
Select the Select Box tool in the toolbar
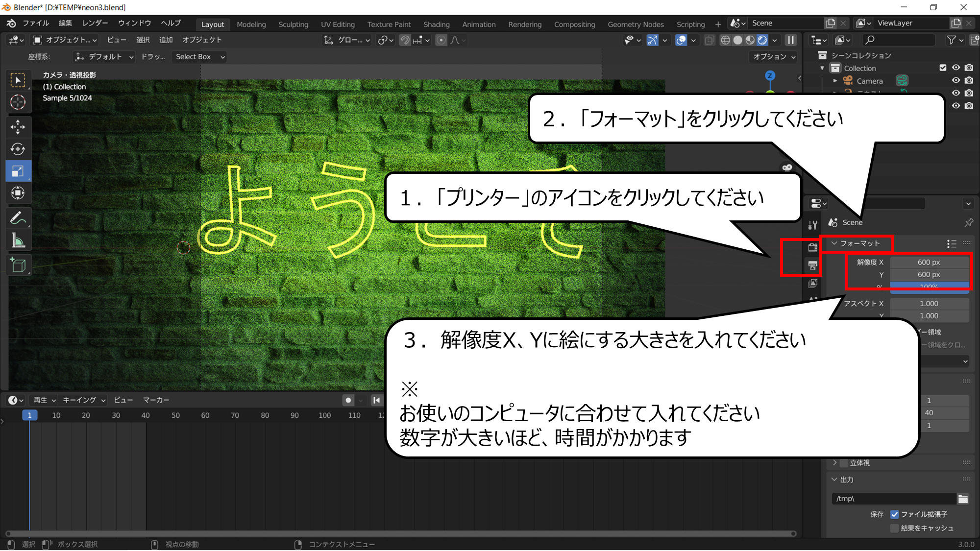pos(18,80)
